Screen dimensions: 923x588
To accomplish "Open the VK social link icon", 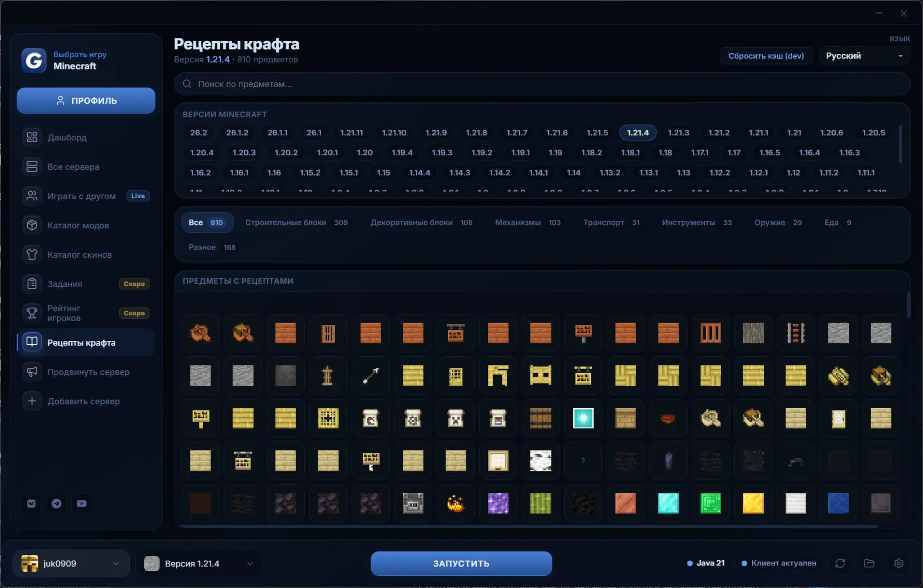I will click(32, 503).
